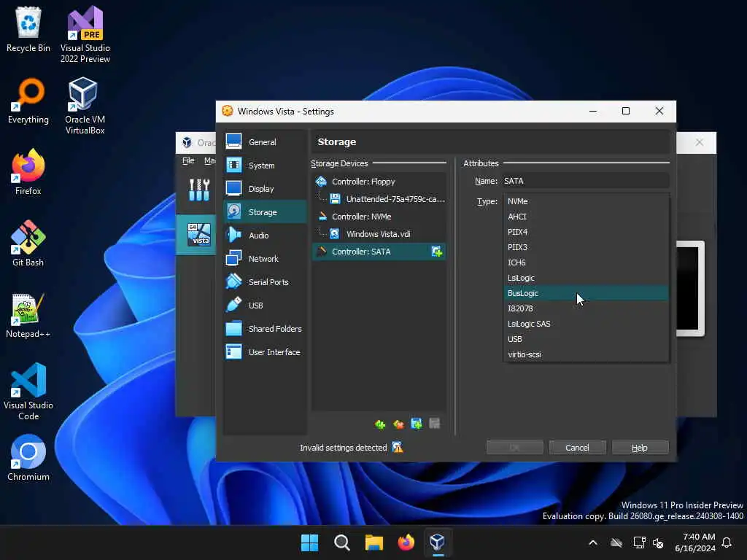Viewport: 747px width, 560px height.
Task: Choose virtio-scsi controller type
Action: pyautogui.click(x=586, y=354)
